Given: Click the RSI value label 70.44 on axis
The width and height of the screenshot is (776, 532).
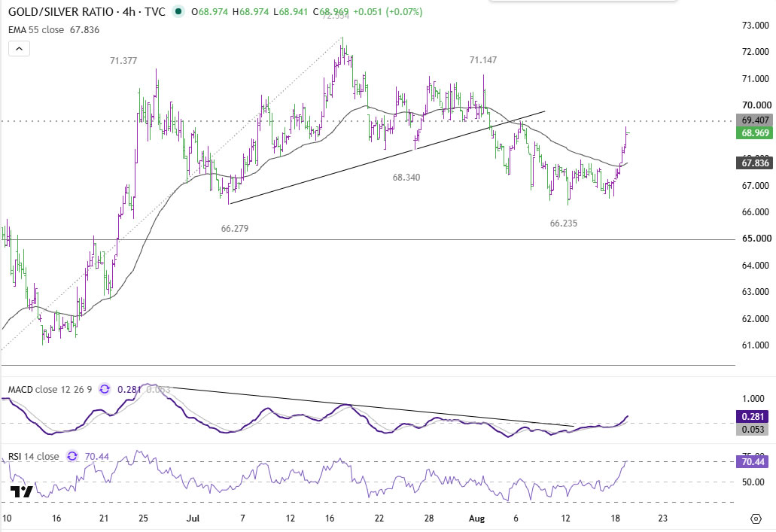Looking at the screenshot, I should pos(753,462).
